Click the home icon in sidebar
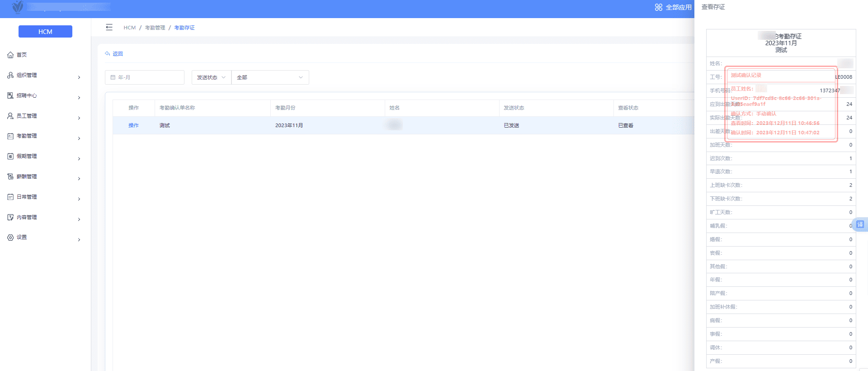This screenshot has width=868, height=371. 10,55
